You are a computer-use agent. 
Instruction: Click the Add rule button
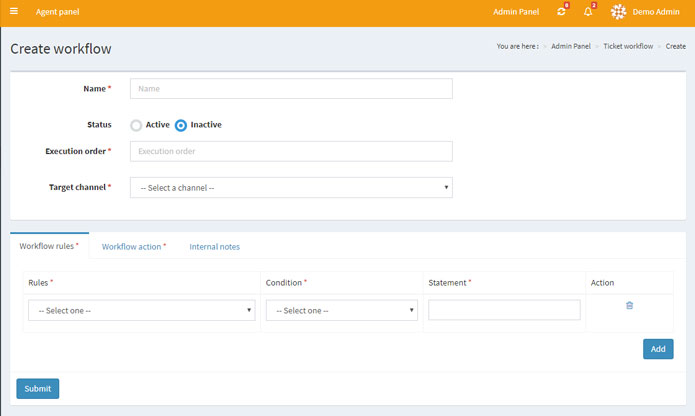[x=657, y=349]
